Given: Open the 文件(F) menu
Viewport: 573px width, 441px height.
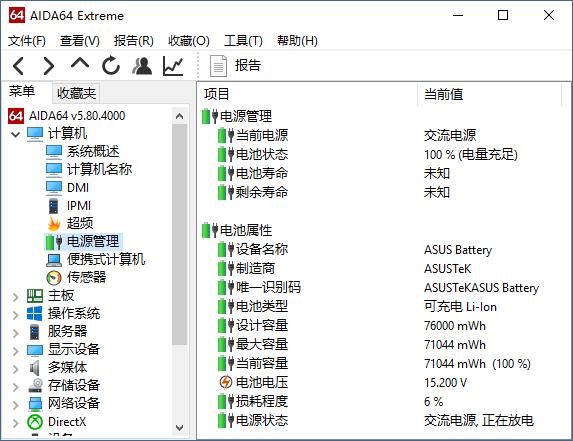Looking at the screenshot, I should pyautogui.click(x=27, y=41).
